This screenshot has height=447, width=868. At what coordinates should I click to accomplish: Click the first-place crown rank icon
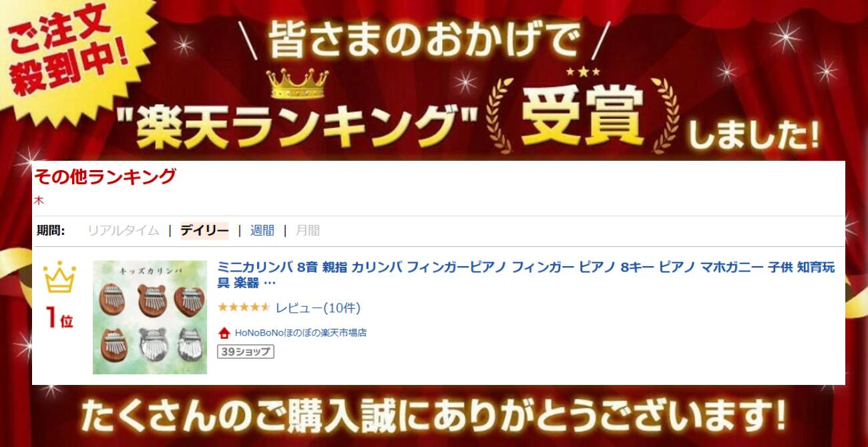pos(59,277)
